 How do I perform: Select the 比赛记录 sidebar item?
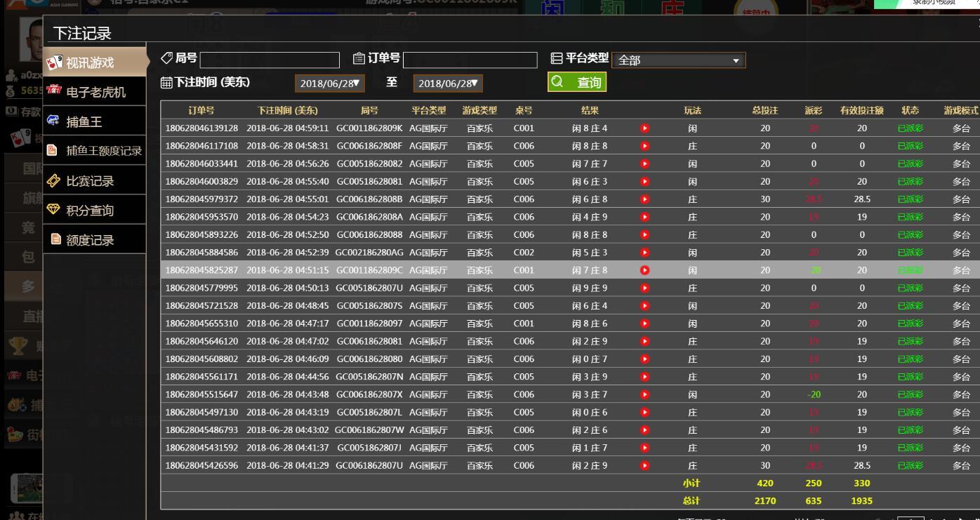tap(90, 181)
